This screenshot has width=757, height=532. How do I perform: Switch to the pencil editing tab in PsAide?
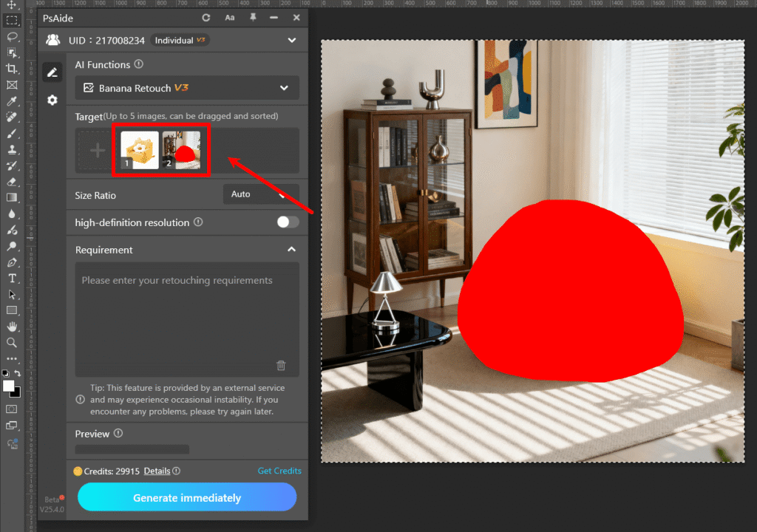coord(52,72)
